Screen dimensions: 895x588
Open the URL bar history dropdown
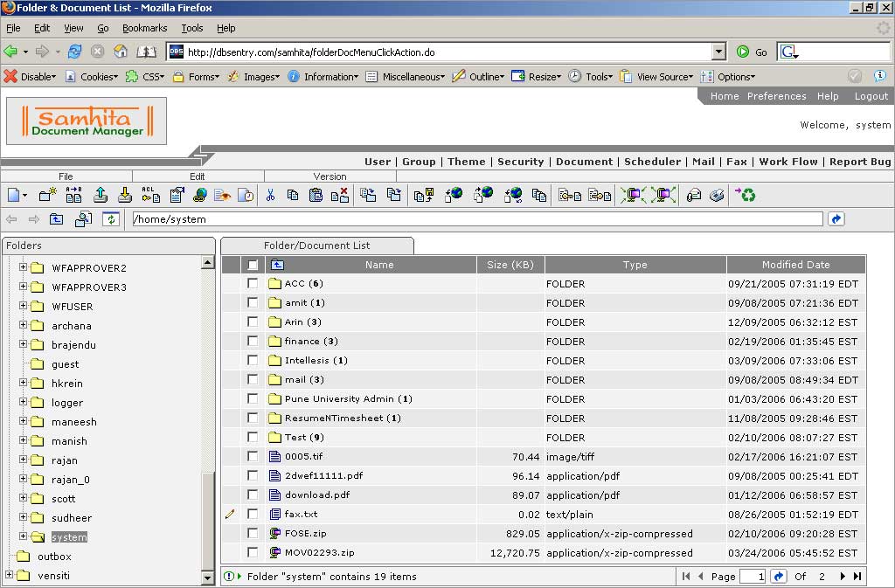coord(718,52)
